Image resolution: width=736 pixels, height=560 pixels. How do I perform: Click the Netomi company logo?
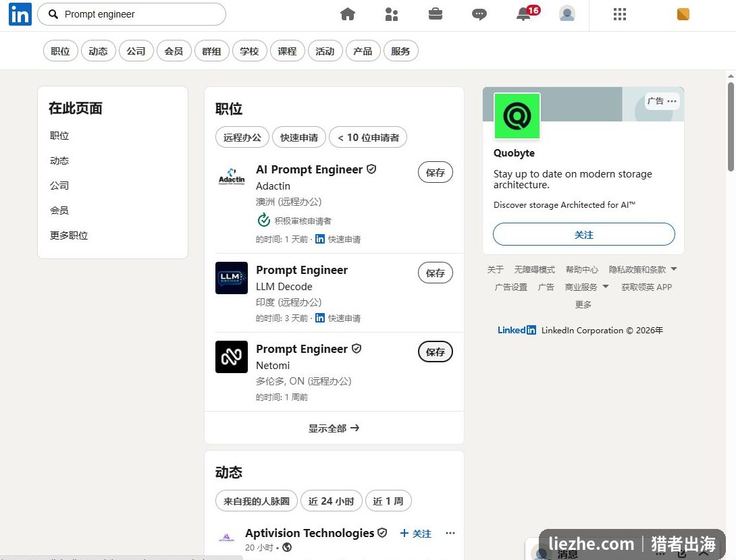click(x=232, y=357)
